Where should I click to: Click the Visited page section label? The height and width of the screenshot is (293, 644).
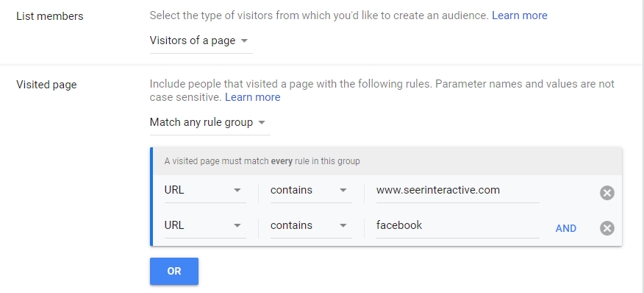(46, 85)
